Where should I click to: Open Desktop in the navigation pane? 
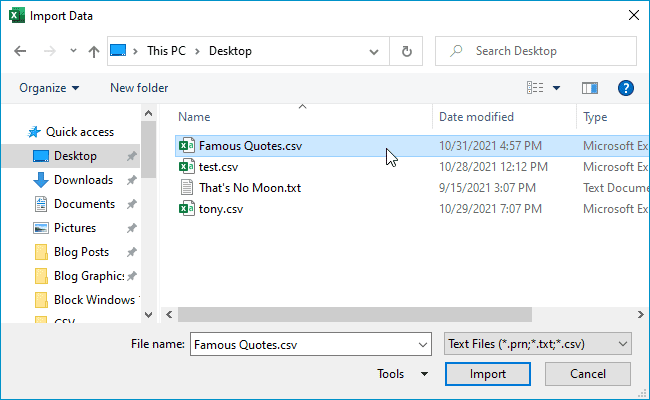75,156
